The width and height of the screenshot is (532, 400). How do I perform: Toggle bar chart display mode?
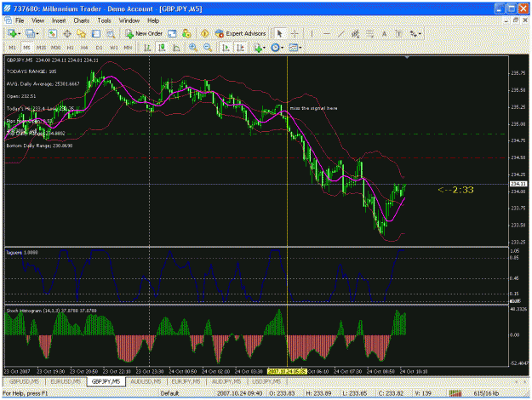click(147, 48)
